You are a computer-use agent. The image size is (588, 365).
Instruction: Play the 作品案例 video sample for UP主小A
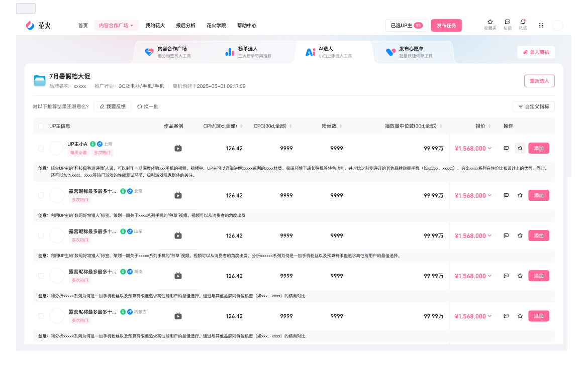point(178,148)
